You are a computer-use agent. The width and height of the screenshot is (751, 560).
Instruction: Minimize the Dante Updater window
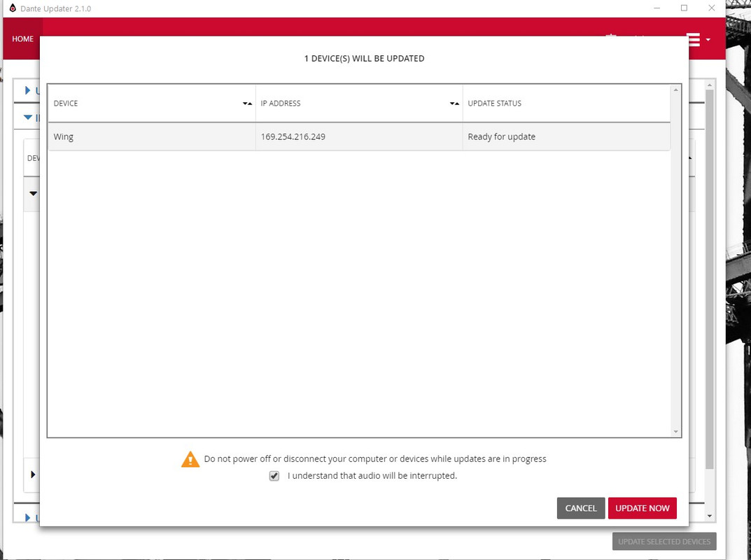coord(657,8)
